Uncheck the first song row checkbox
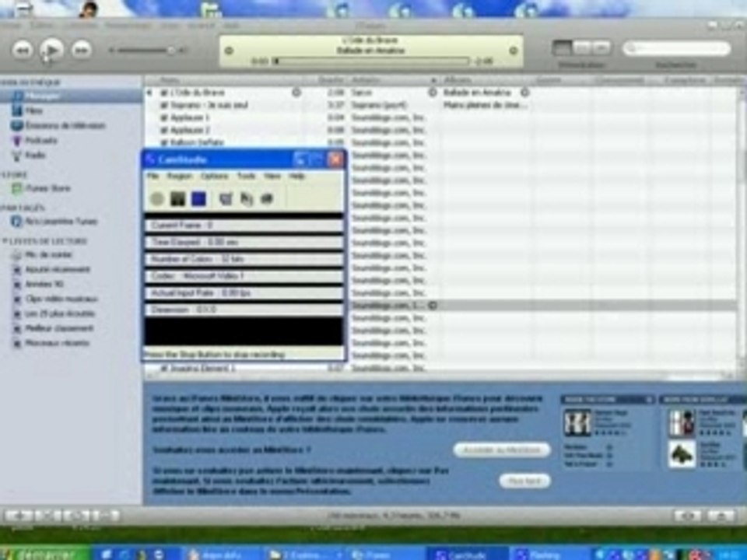The image size is (747, 560). click(164, 93)
